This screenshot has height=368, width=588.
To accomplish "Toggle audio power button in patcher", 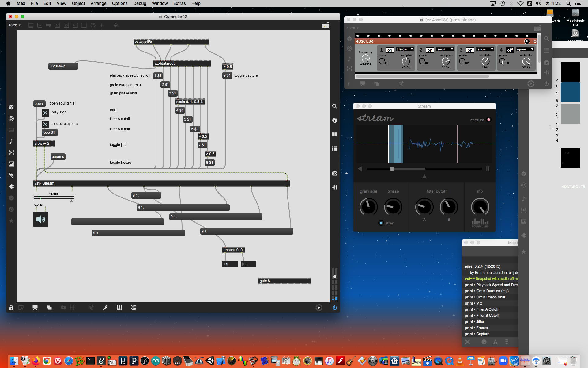I will 334,308.
